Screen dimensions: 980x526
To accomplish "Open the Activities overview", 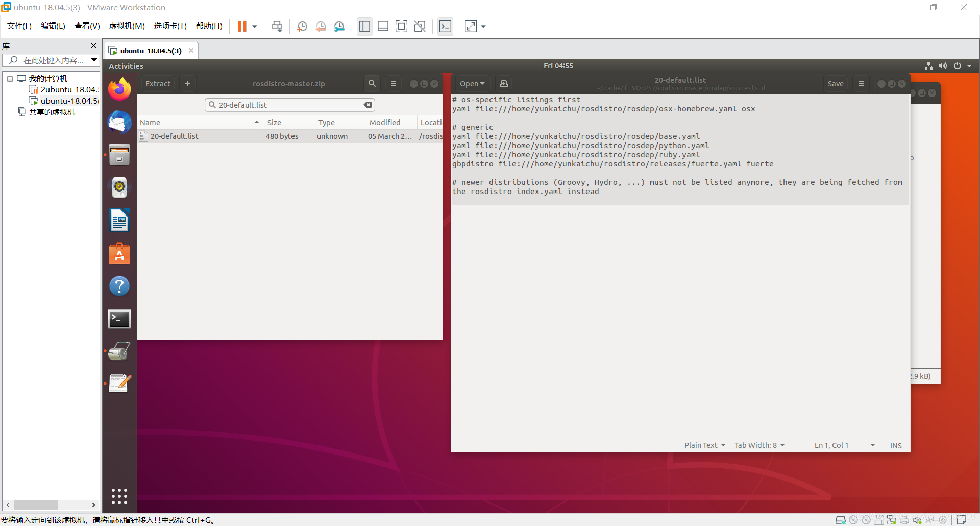I will [x=126, y=66].
